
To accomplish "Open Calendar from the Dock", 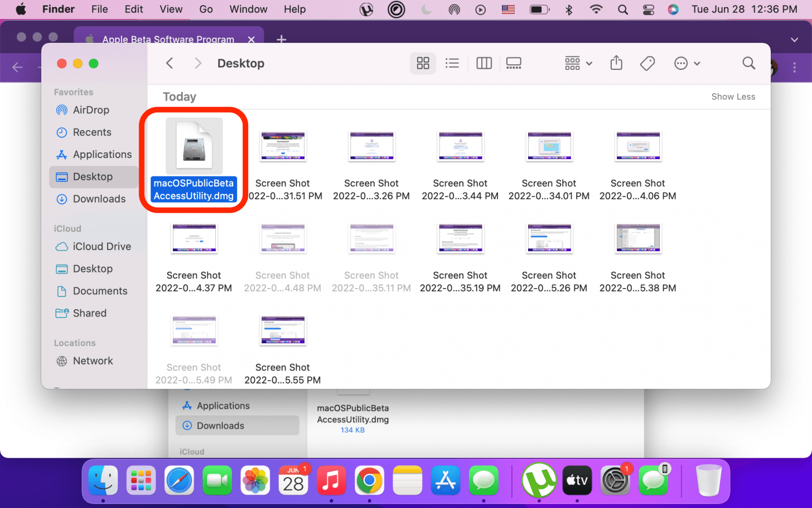I will click(x=293, y=480).
